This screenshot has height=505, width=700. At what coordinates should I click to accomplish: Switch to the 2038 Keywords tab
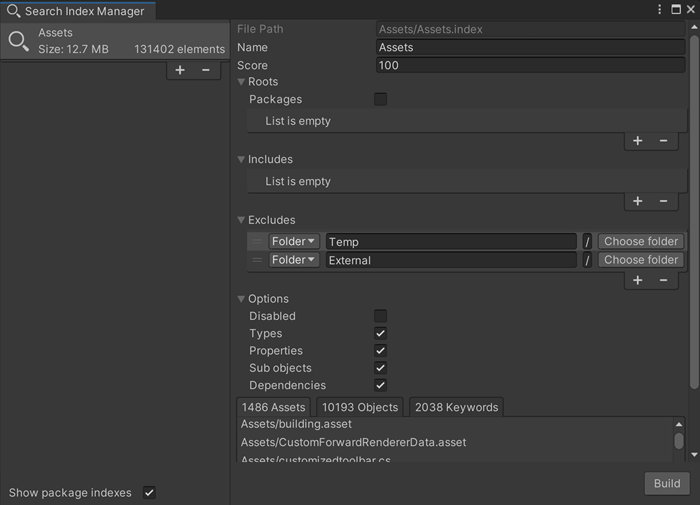[x=456, y=407]
